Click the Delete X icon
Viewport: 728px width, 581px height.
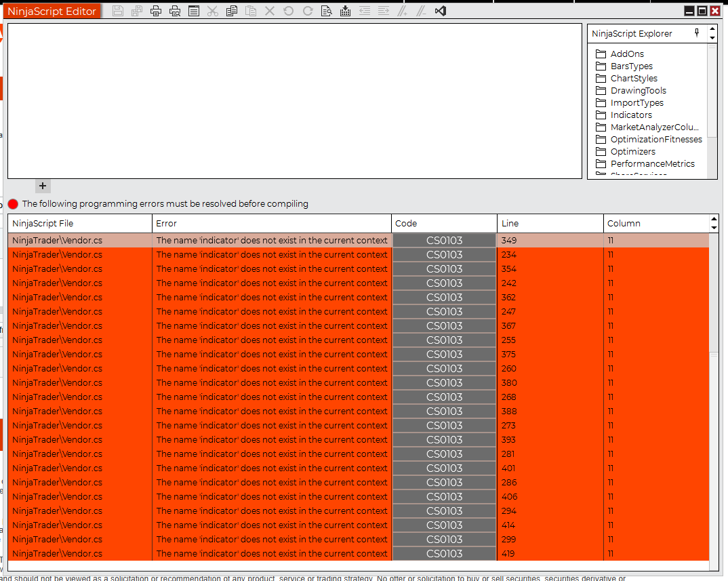[x=270, y=11]
